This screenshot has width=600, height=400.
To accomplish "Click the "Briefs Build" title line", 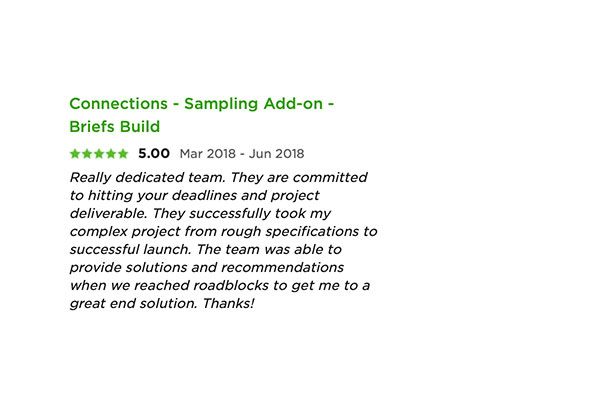I will (114, 127).
